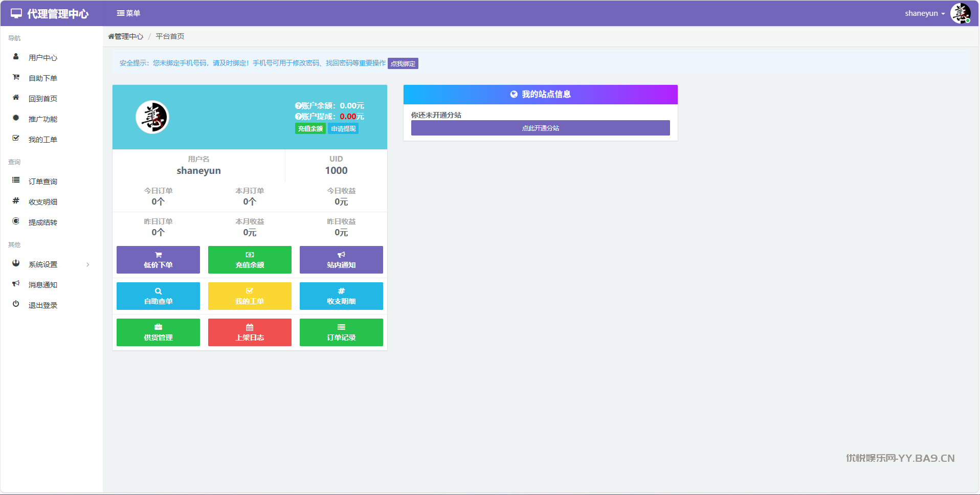This screenshot has height=495, width=980.
Task: Open 我的工单 in the sidebar
Action: click(43, 140)
